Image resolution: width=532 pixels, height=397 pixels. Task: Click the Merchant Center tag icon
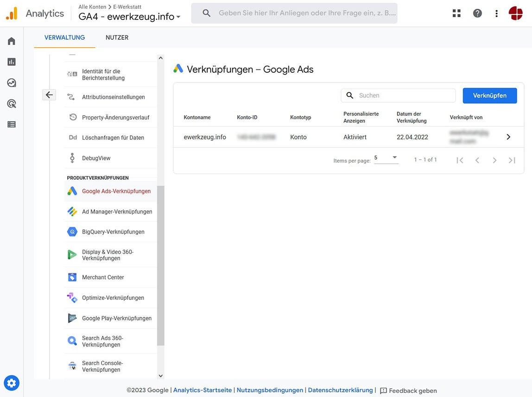pyautogui.click(x=72, y=277)
